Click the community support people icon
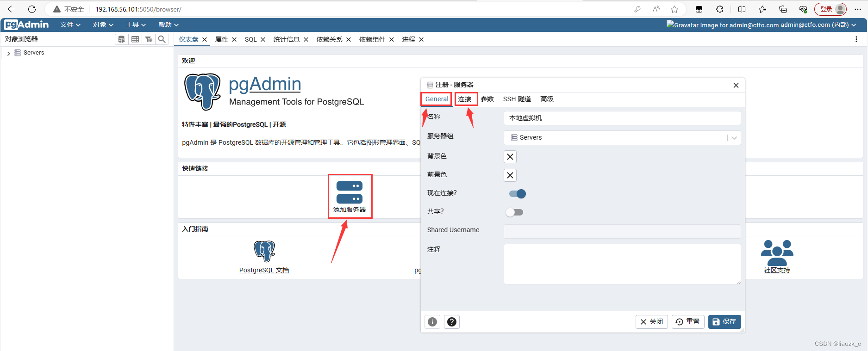868x351 pixels. click(x=777, y=252)
